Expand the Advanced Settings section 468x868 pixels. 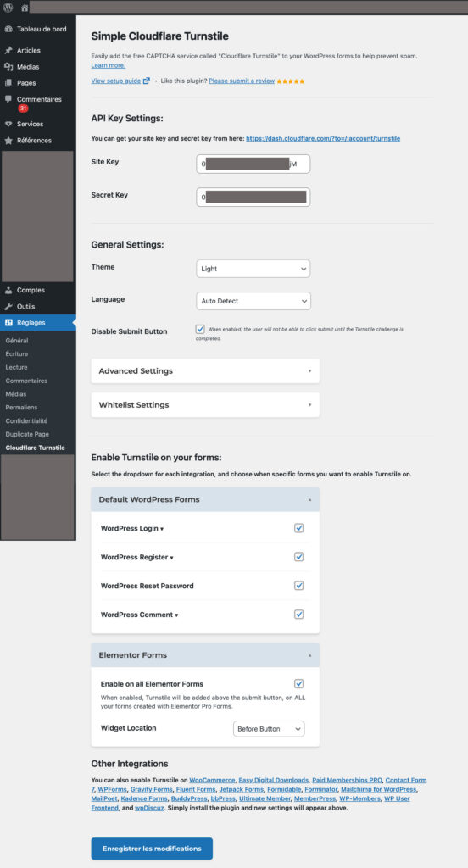205,371
